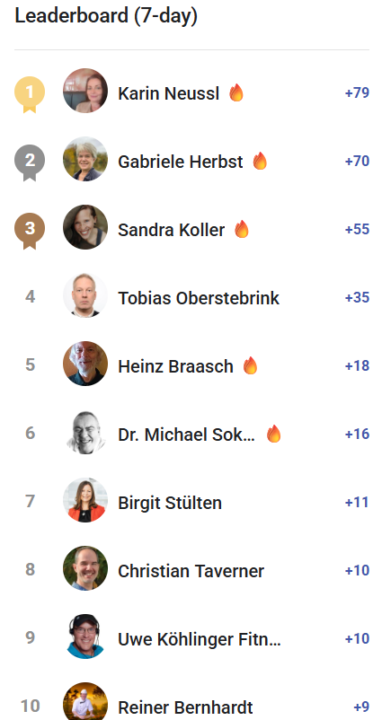Viewport: 382px width, 720px height.
Task: Click the fire icon next to Dr. Michael Sok…
Action: 274,434
